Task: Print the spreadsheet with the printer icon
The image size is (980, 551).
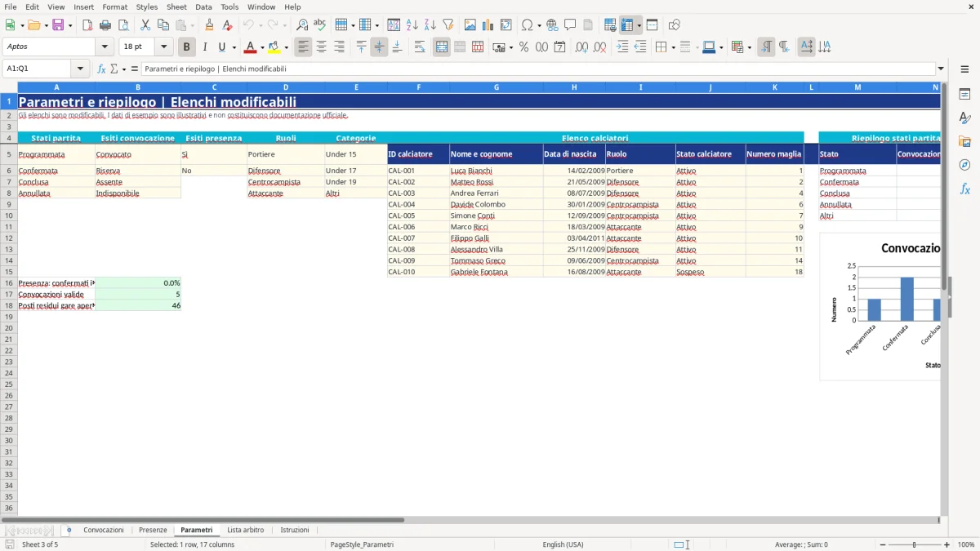Action: pyautogui.click(x=105, y=25)
